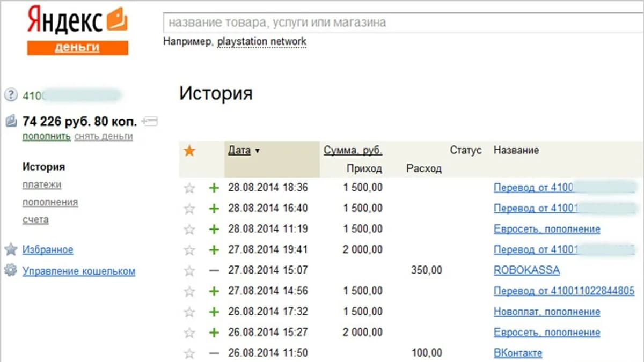Click the orange деньги button under the logo

tap(77, 47)
